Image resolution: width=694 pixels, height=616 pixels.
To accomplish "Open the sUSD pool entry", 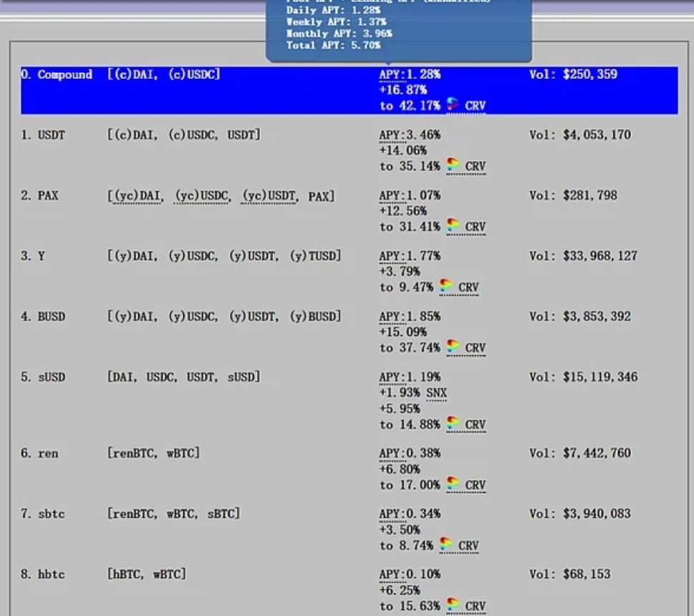I will coord(350,401).
